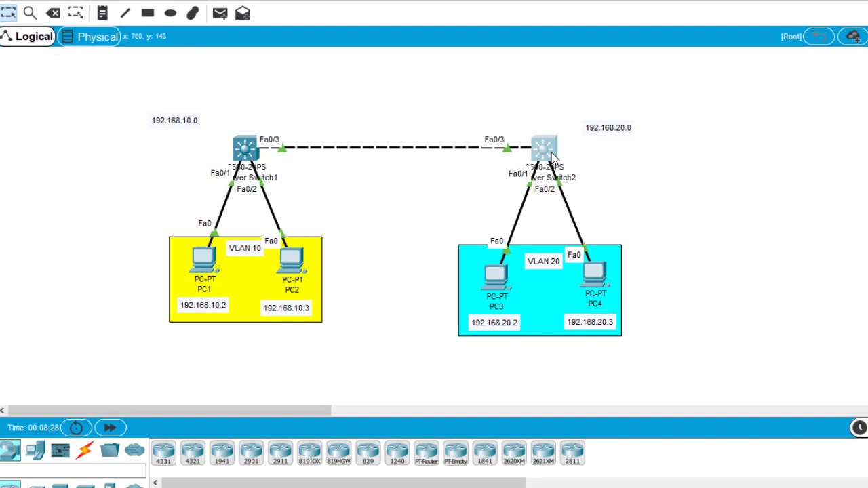Pick the 2621XM router model
The width and height of the screenshot is (868, 488).
point(543,453)
